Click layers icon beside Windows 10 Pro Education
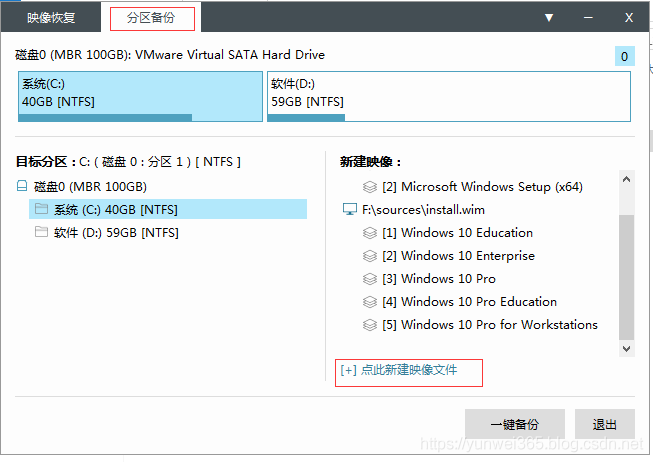653x462 pixels. (369, 301)
